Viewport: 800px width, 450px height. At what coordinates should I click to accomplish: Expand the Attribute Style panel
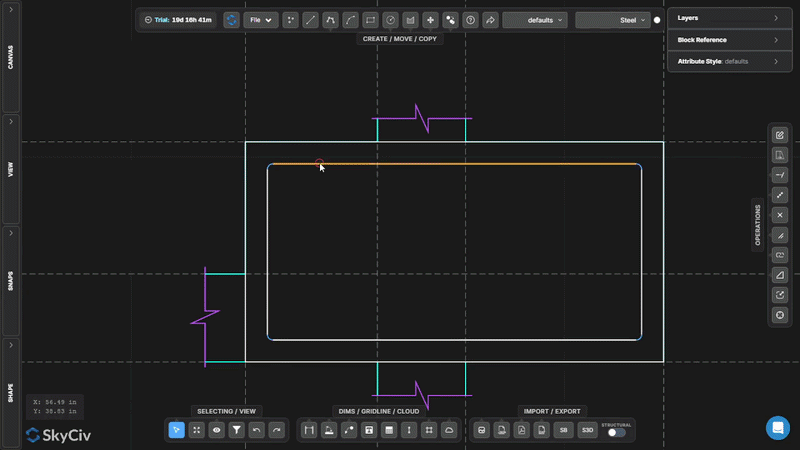[x=730, y=61]
